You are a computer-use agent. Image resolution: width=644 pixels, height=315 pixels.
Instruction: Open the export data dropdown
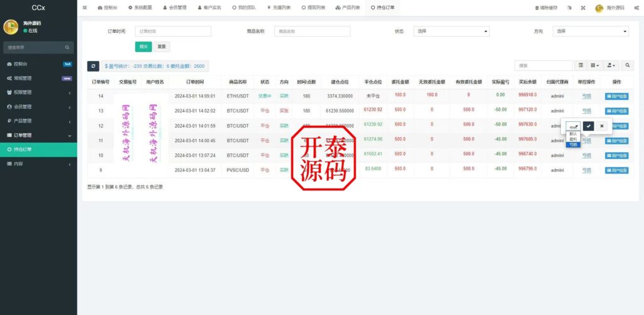click(611, 65)
